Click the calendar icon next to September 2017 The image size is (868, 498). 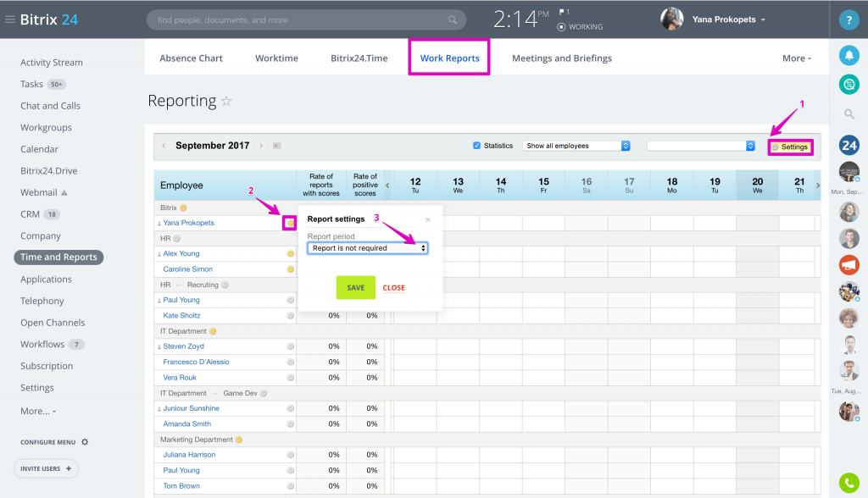coord(277,146)
